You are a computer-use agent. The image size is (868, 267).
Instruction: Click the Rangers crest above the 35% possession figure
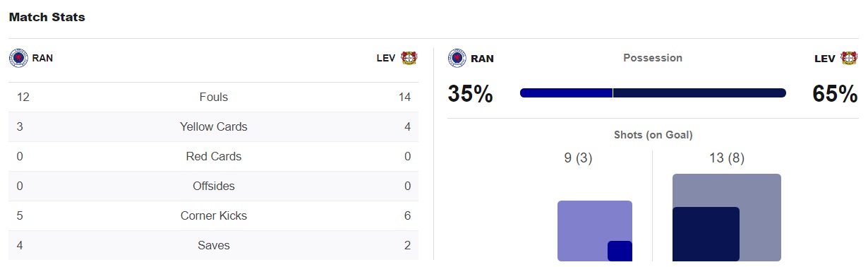pos(457,58)
